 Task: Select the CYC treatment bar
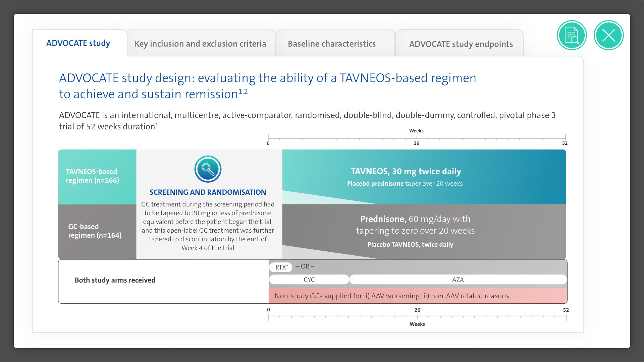point(309,280)
